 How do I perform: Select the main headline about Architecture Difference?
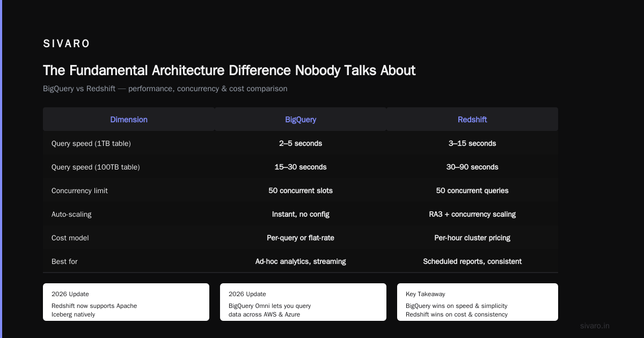229,70
